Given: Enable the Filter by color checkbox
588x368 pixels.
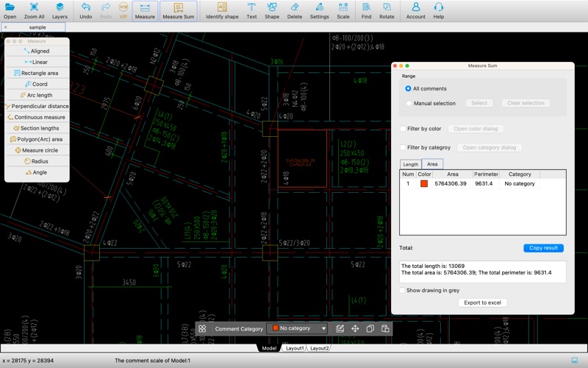Looking at the screenshot, I should 403,129.
